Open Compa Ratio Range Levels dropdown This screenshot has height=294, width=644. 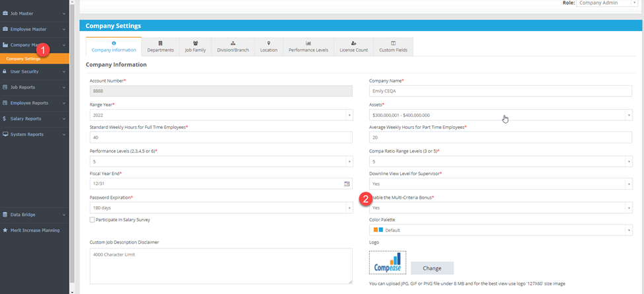coord(501,161)
